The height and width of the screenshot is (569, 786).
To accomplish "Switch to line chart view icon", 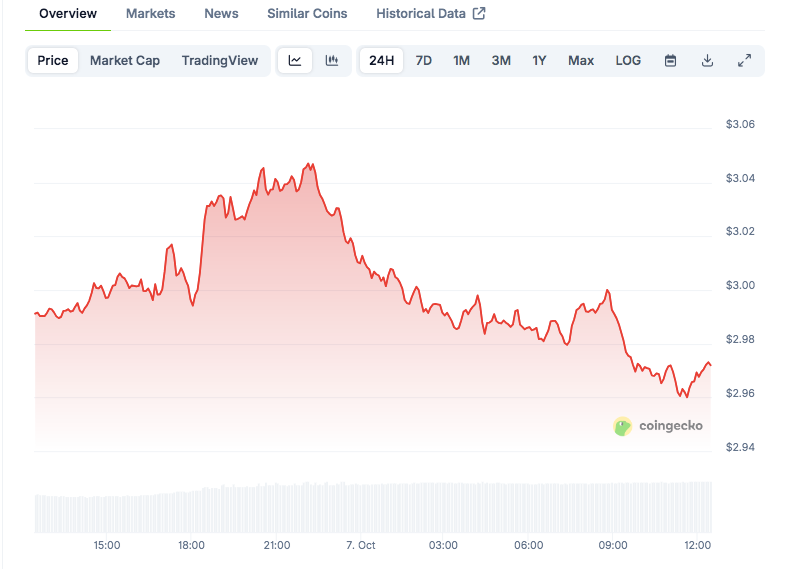I will (x=295, y=60).
